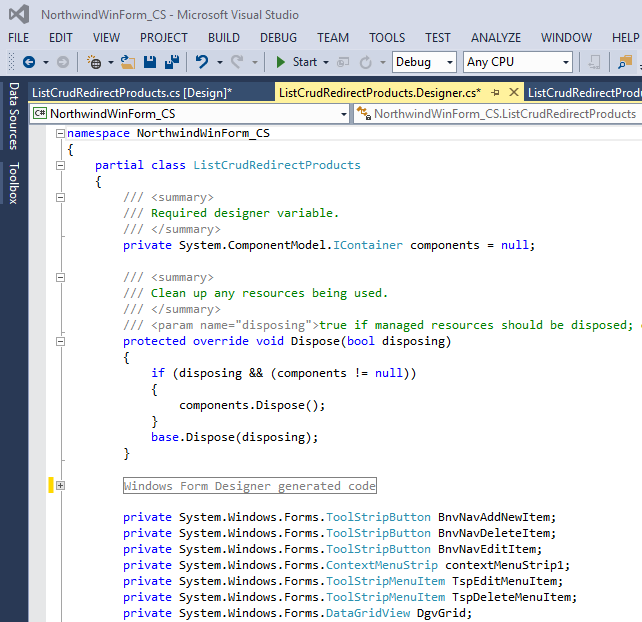Switch to ListCrudRedirectProducts.cs [Design] tab

(x=151, y=93)
